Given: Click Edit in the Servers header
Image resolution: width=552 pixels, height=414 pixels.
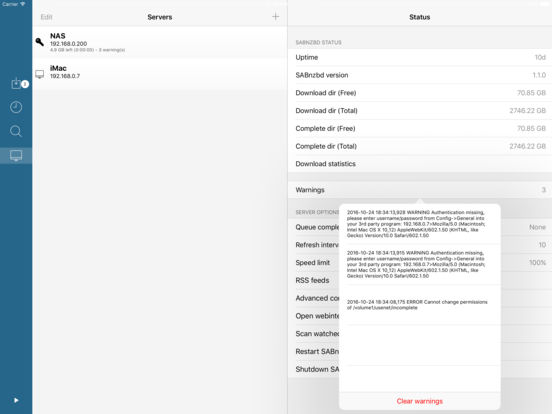Looking at the screenshot, I should coord(46,17).
